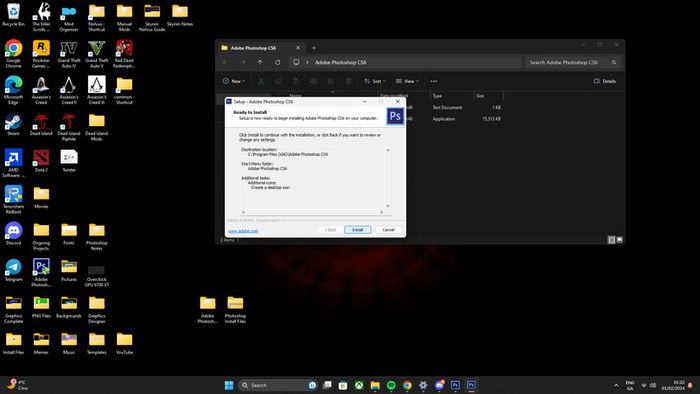700x394 pixels.
Task: Open the Windows Start menu
Action: (x=229, y=385)
